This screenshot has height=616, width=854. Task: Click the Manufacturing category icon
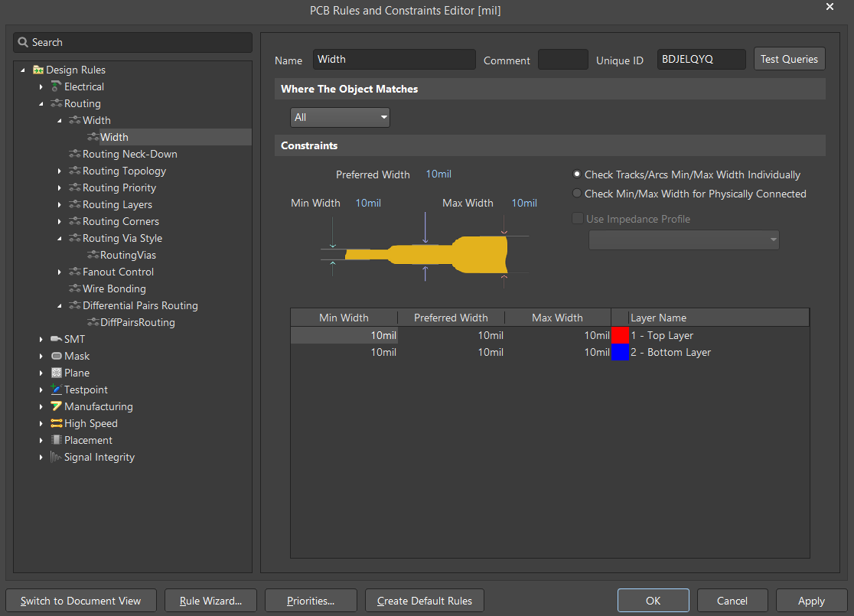(56, 406)
